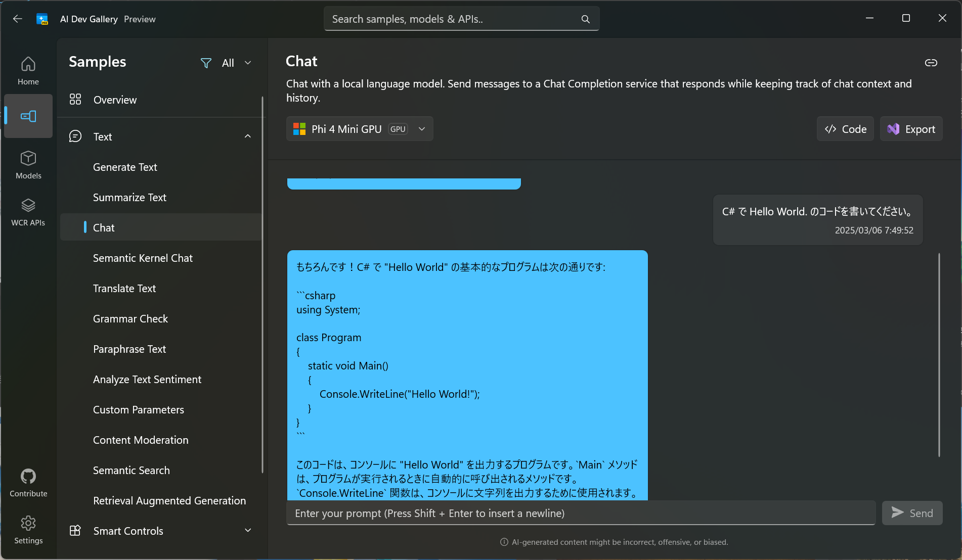Viewport: 962px width, 560px height.
Task: Click the Contribute GitHub icon
Action: pyautogui.click(x=28, y=477)
